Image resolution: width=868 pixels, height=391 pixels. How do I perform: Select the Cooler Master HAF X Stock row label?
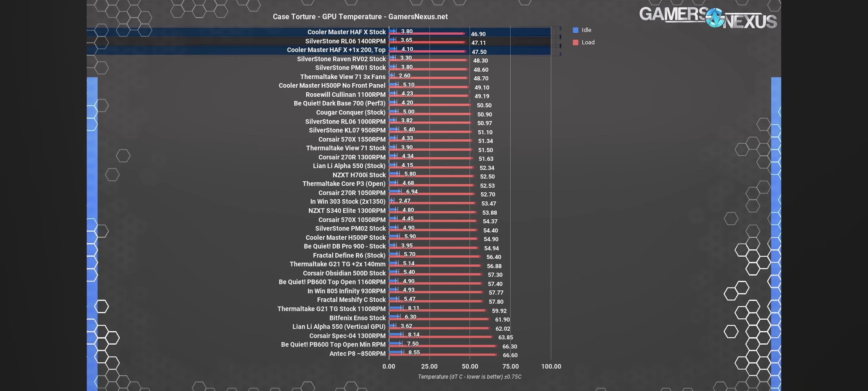point(346,32)
